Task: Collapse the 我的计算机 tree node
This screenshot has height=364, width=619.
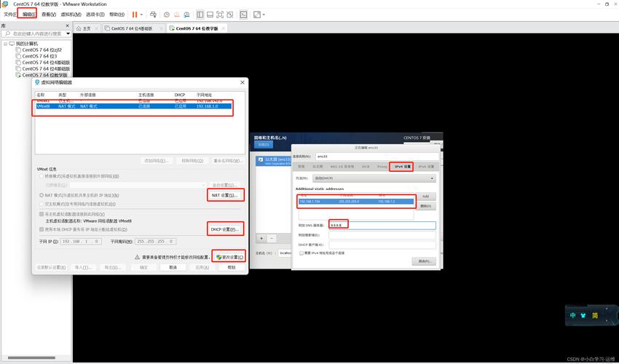Action: [6, 44]
